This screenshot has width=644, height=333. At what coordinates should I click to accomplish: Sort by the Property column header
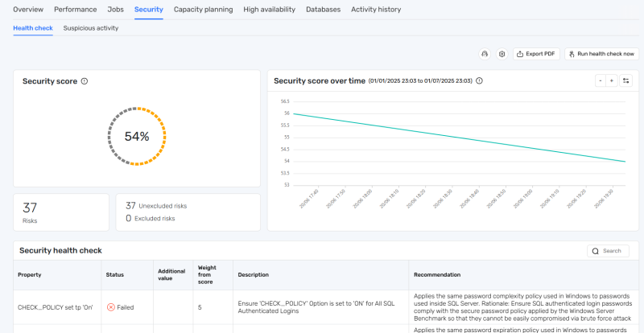pyautogui.click(x=29, y=274)
